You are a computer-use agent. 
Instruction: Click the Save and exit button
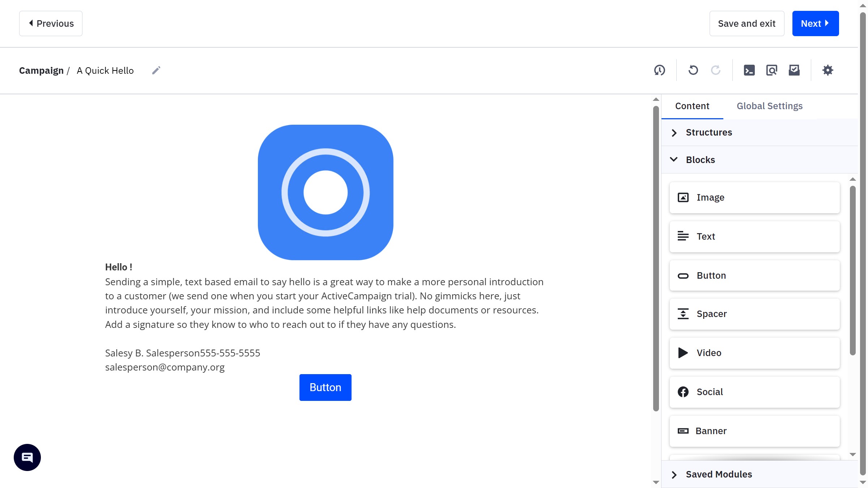click(746, 23)
